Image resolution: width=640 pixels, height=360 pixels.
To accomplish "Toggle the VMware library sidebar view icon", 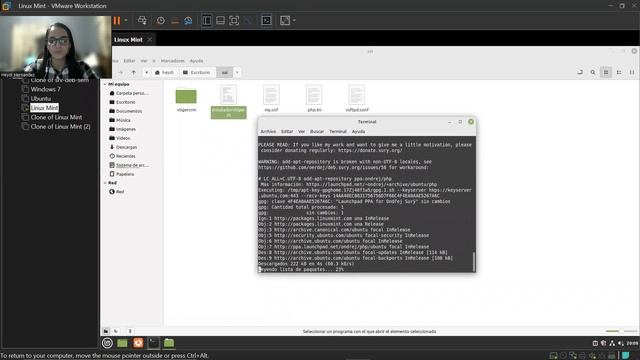I will coord(207,20).
